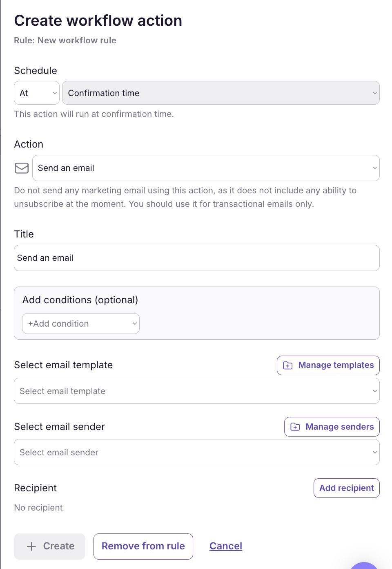Image resolution: width=392 pixels, height=569 pixels.
Task: Click inside the Title text field
Action: pos(196,258)
